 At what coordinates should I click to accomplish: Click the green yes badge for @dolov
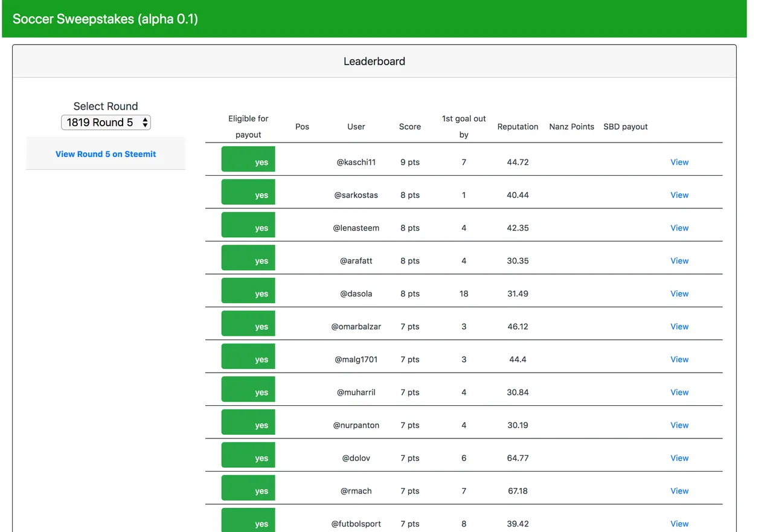click(248, 455)
